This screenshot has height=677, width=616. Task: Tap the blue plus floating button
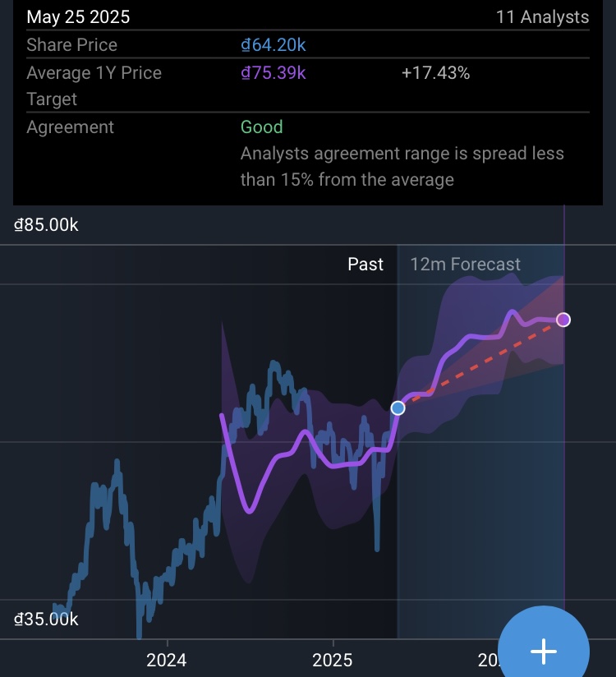(x=544, y=651)
